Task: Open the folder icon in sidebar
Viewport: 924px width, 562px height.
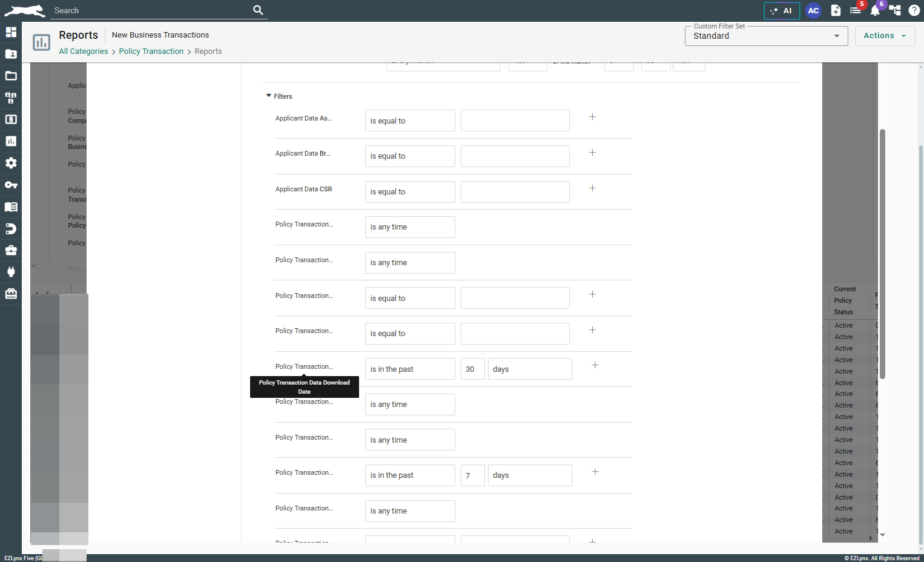Action: (11, 76)
